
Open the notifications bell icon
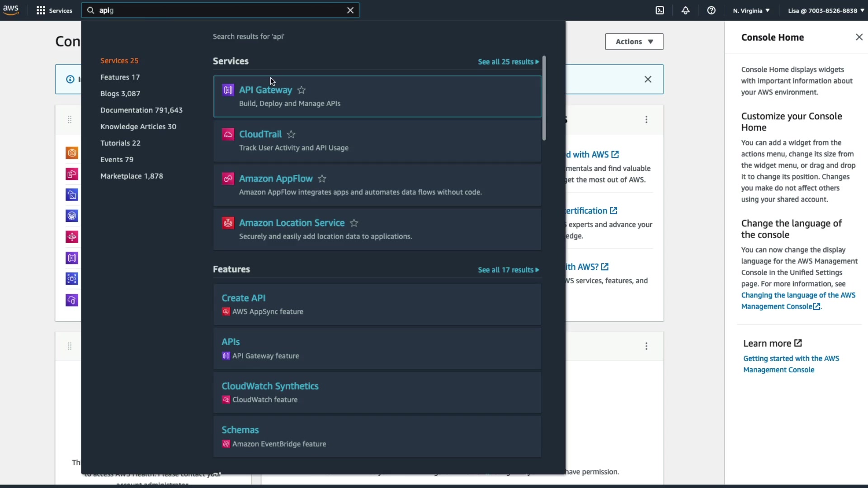click(x=685, y=10)
